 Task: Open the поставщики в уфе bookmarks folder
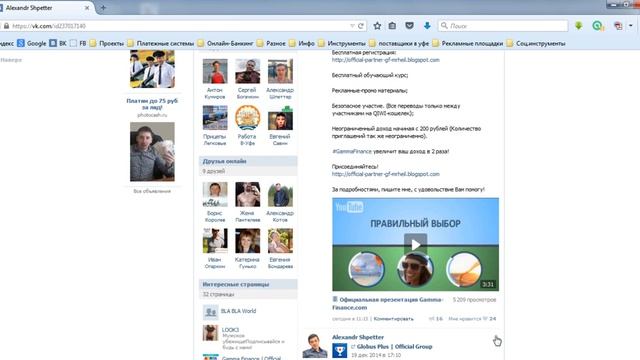(x=399, y=43)
